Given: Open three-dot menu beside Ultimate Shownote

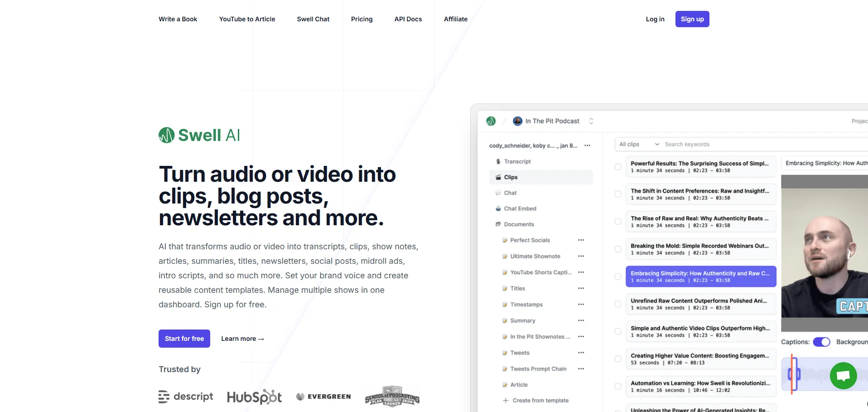Looking at the screenshot, I should pos(581,256).
